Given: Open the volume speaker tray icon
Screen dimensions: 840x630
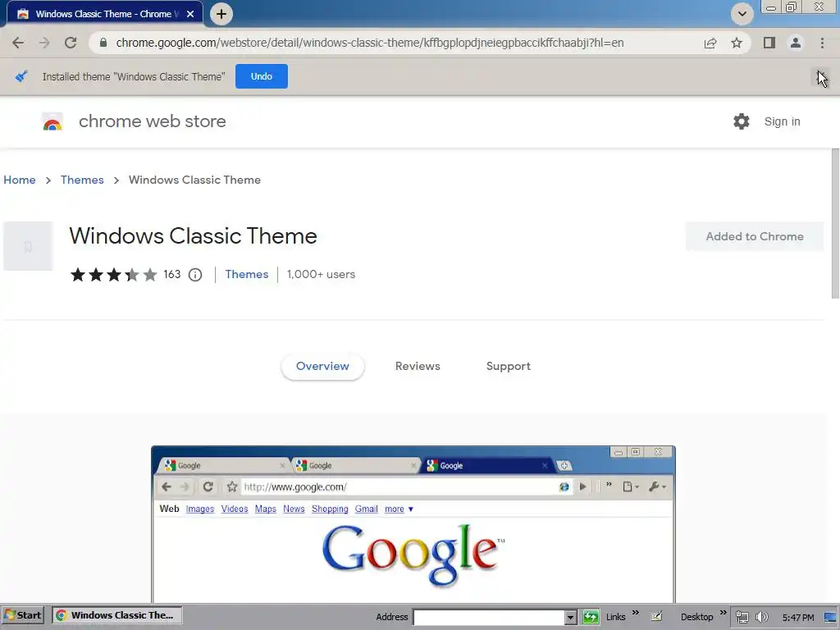Looking at the screenshot, I should [x=761, y=617].
